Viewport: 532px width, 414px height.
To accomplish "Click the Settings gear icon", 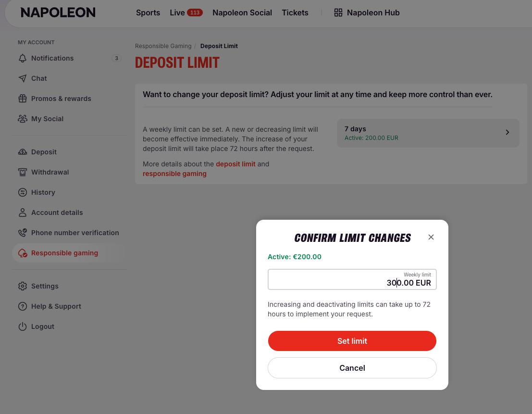I will (x=23, y=286).
